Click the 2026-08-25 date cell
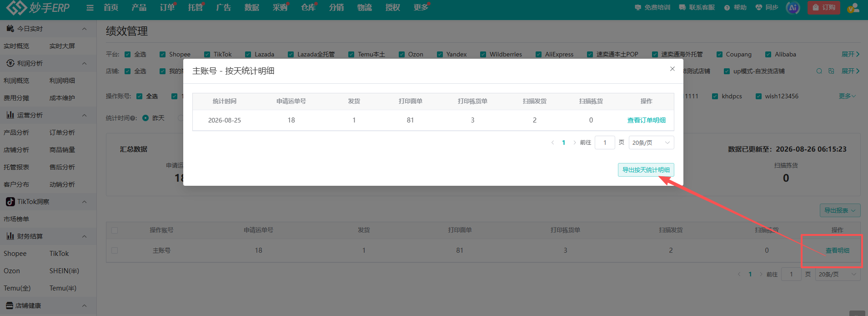This screenshot has height=316, width=868. point(225,120)
